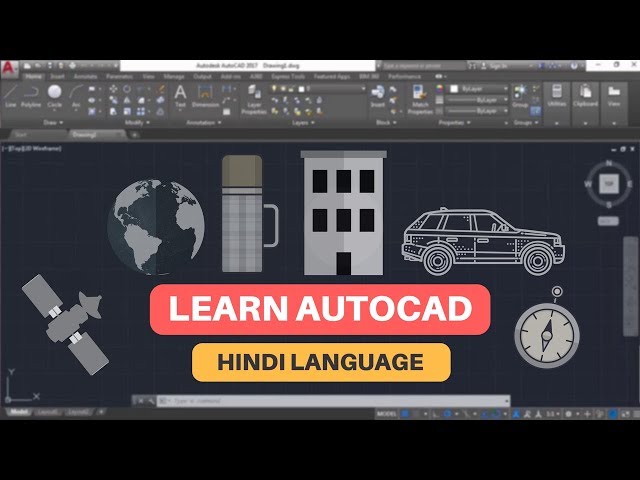
Task: Expand the Annotation panel dropdown
Action: (204, 122)
